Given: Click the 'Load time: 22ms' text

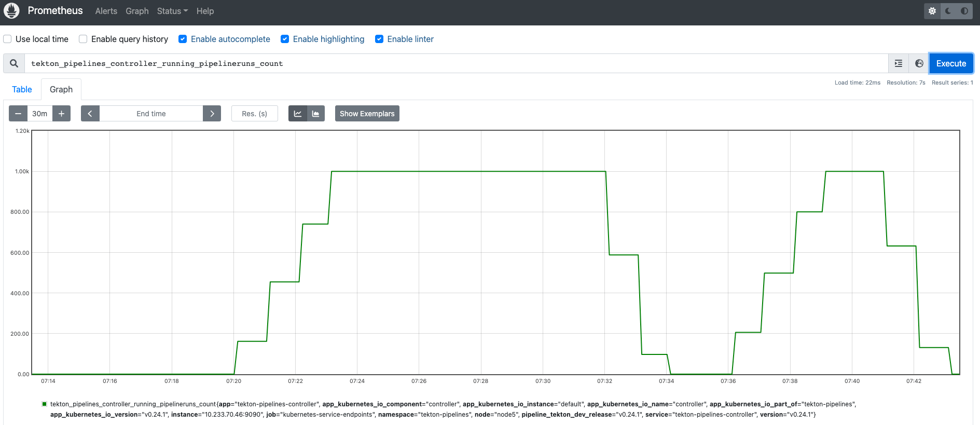Looking at the screenshot, I should (x=857, y=83).
